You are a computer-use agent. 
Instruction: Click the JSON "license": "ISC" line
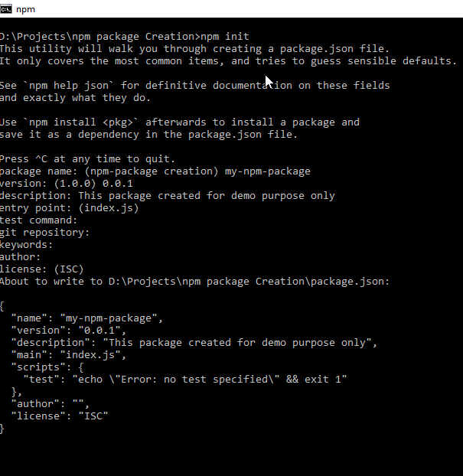click(60, 416)
